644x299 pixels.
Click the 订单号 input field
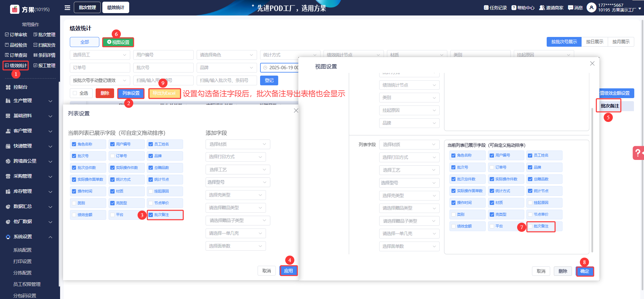click(x=100, y=68)
